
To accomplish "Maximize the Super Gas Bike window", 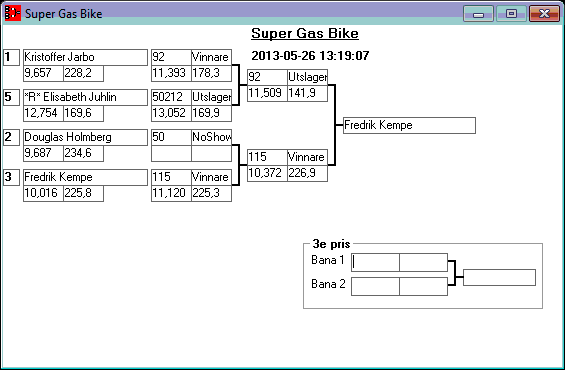I will coord(511,14).
